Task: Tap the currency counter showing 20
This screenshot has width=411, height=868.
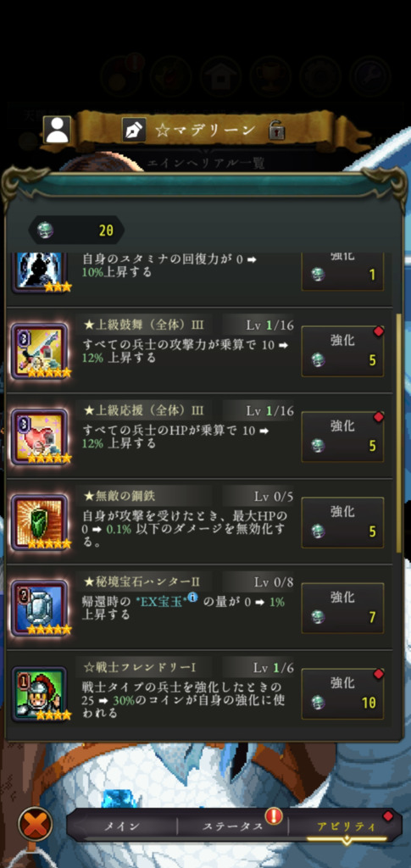Action: click(x=76, y=231)
